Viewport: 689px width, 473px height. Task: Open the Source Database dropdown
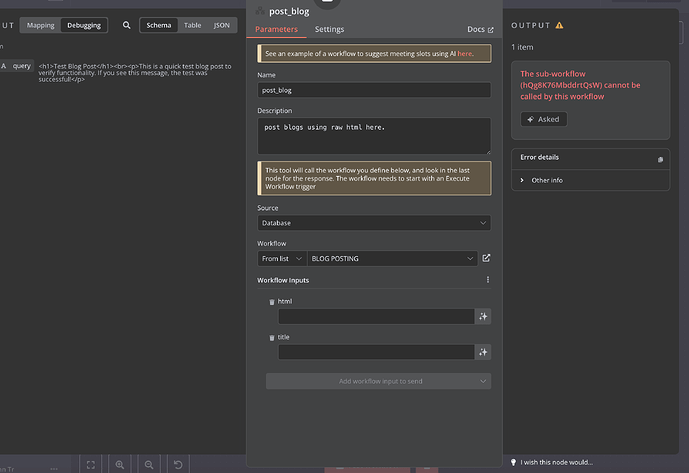pyautogui.click(x=374, y=223)
